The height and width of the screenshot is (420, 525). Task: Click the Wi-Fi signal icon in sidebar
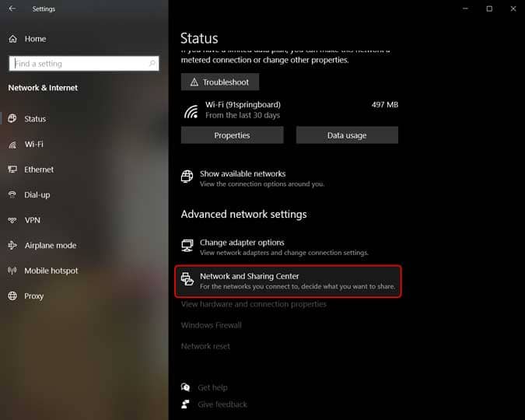[x=12, y=145]
